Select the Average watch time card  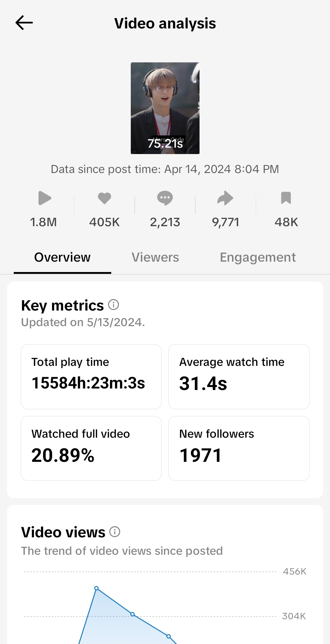(239, 377)
